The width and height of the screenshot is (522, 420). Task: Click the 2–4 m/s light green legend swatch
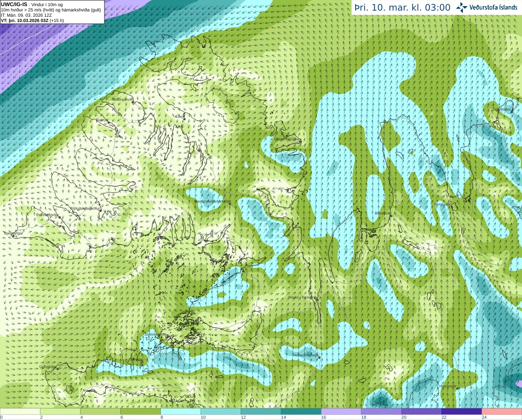click(60, 411)
